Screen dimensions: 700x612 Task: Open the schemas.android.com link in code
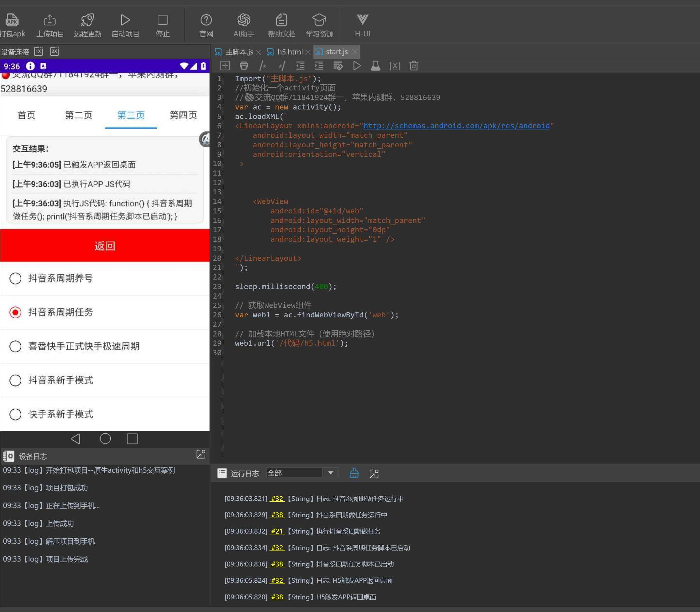pyautogui.click(x=456, y=126)
